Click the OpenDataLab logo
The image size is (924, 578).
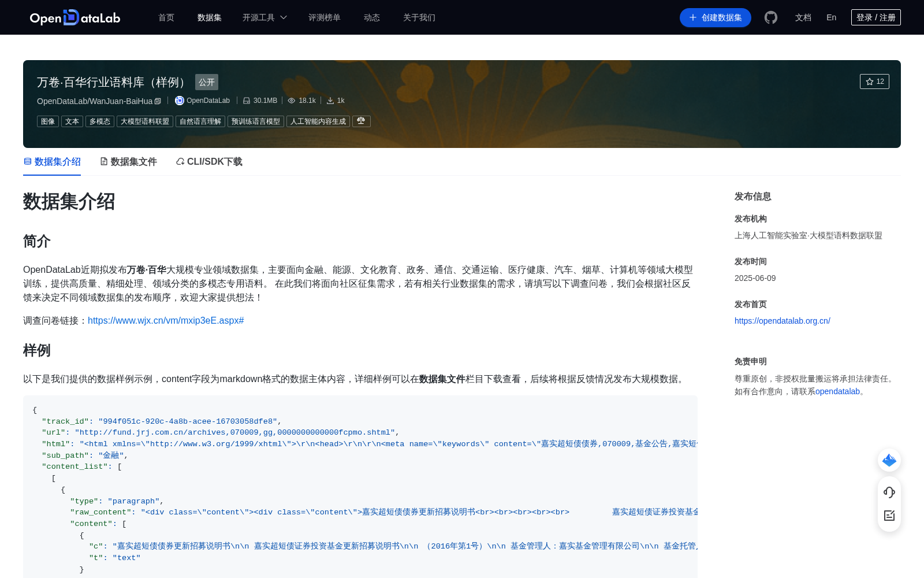(x=75, y=17)
